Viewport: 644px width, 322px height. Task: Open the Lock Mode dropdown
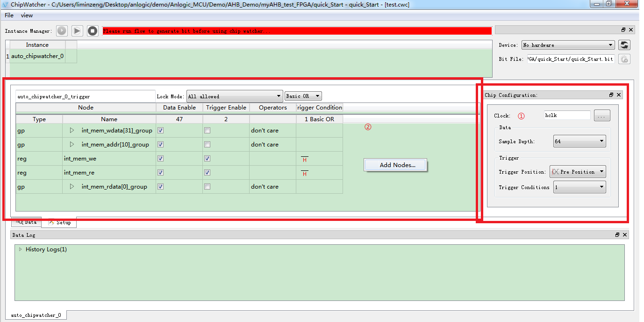(x=234, y=96)
